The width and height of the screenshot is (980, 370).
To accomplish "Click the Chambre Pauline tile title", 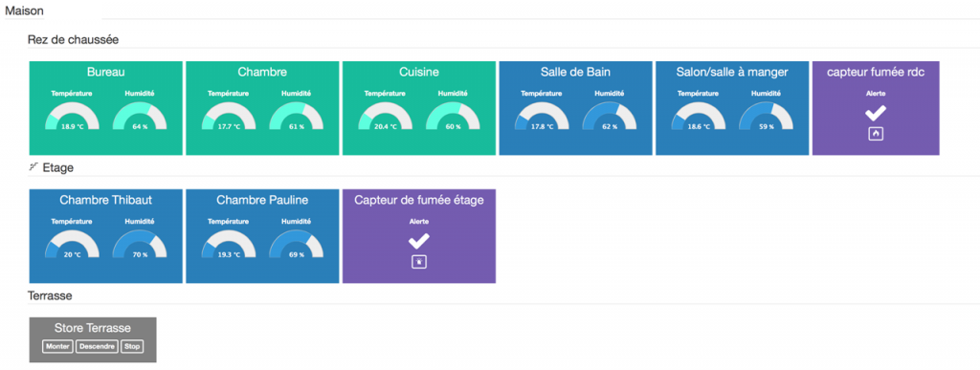I will (x=262, y=200).
